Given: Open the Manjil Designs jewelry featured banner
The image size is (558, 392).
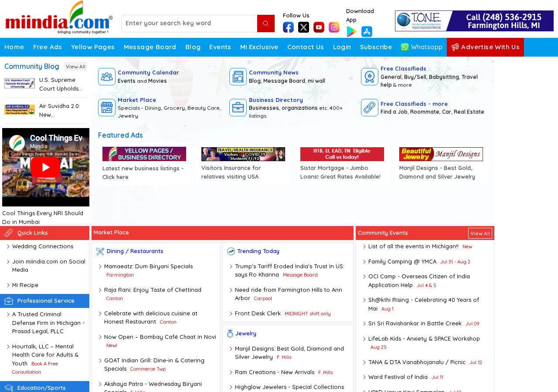Looking at the screenshot, I should click(x=441, y=154).
